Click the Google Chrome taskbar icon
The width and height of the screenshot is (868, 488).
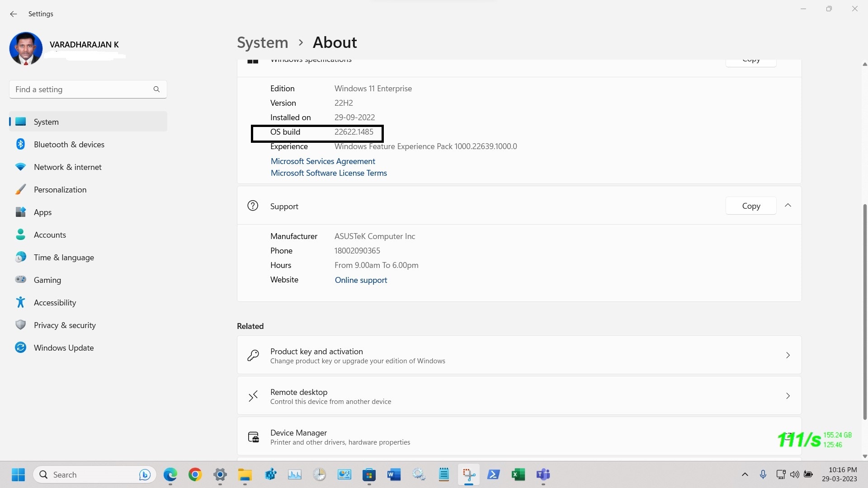[x=195, y=474]
